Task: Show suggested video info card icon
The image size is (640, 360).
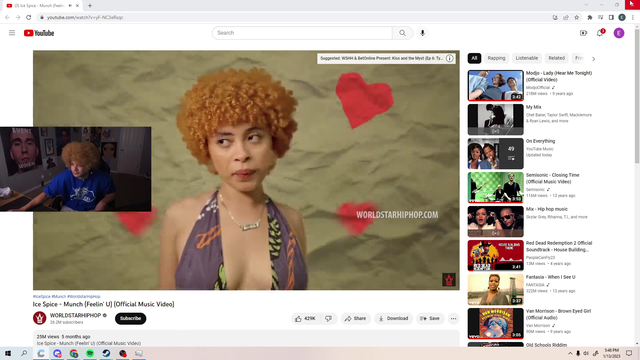Action: tap(449, 58)
